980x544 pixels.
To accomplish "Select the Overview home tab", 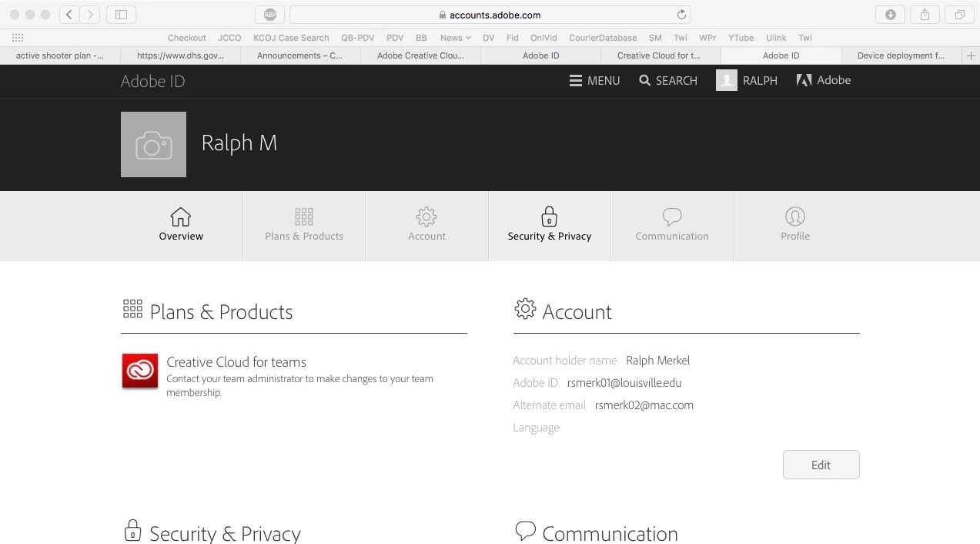I will pos(181,226).
